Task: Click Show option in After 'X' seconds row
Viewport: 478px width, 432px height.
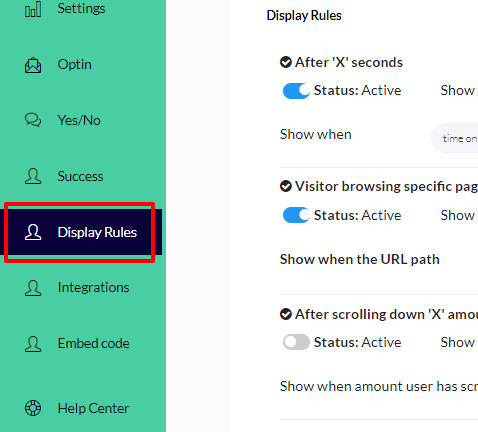Action: 457,90
